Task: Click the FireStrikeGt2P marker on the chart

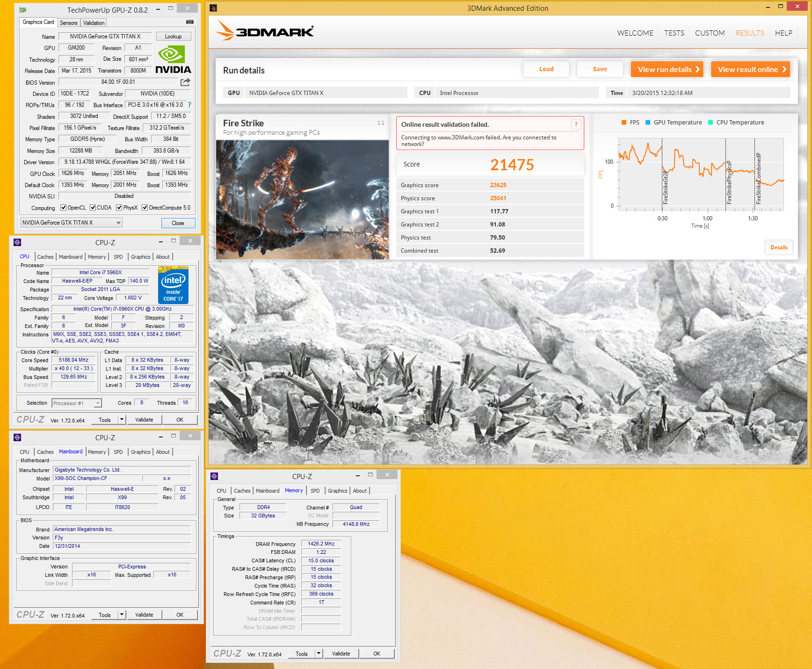Action: (665, 188)
